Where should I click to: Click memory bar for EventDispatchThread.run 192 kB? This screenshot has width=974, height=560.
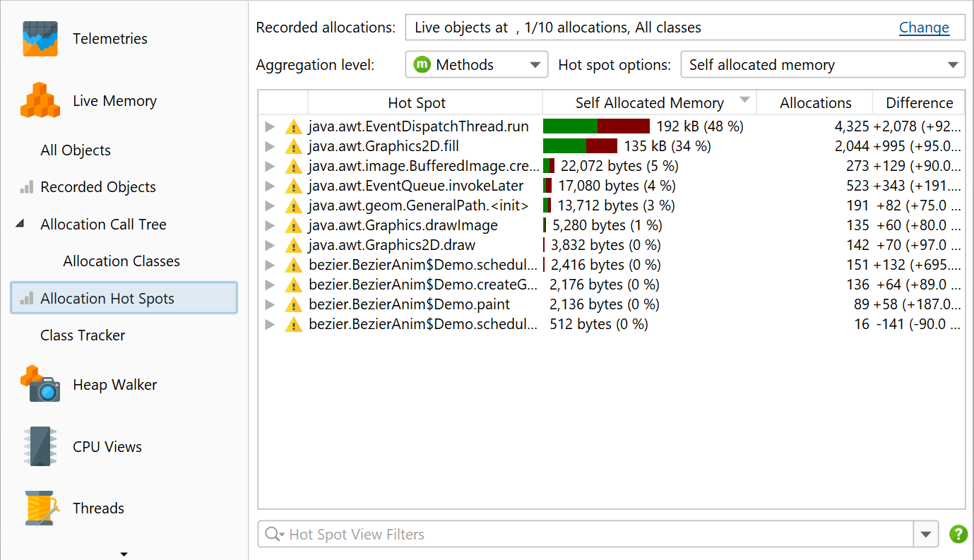[x=596, y=126]
